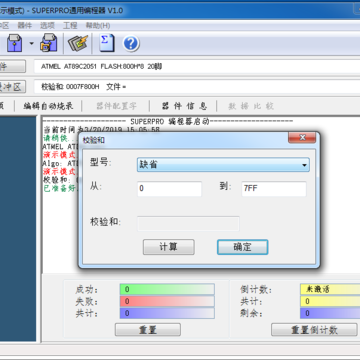Click the 重置 button under counters

tap(148, 330)
